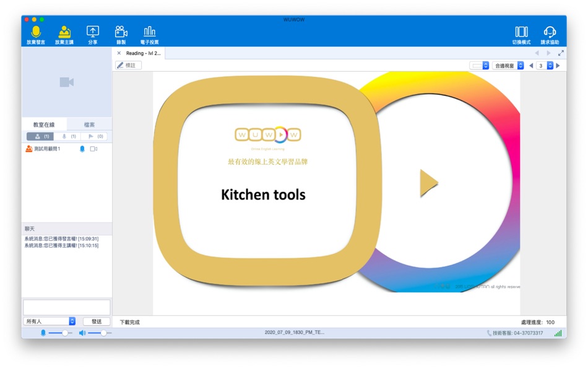Open the 電子投票 poll tool

click(x=150, y=31)
